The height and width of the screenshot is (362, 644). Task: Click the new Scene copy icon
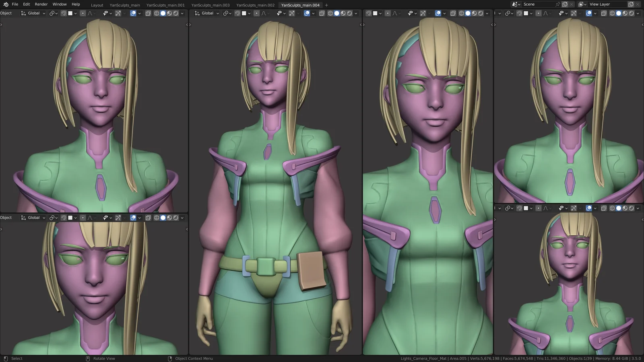(x=565, y=4)
